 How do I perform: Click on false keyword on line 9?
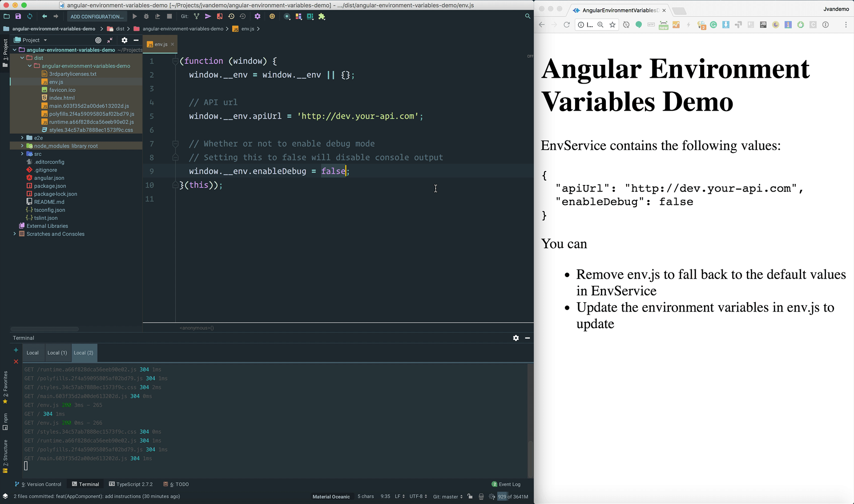(332, 171)
